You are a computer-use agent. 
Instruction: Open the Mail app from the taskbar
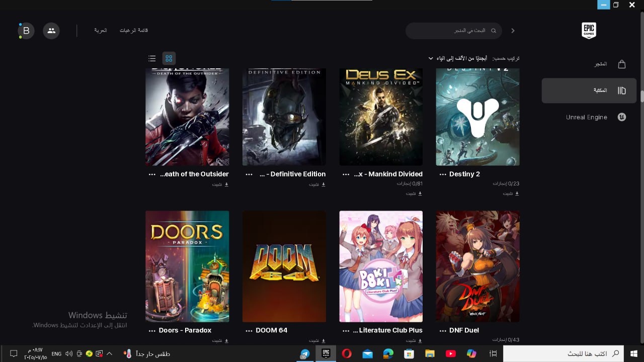pos(367,353)
